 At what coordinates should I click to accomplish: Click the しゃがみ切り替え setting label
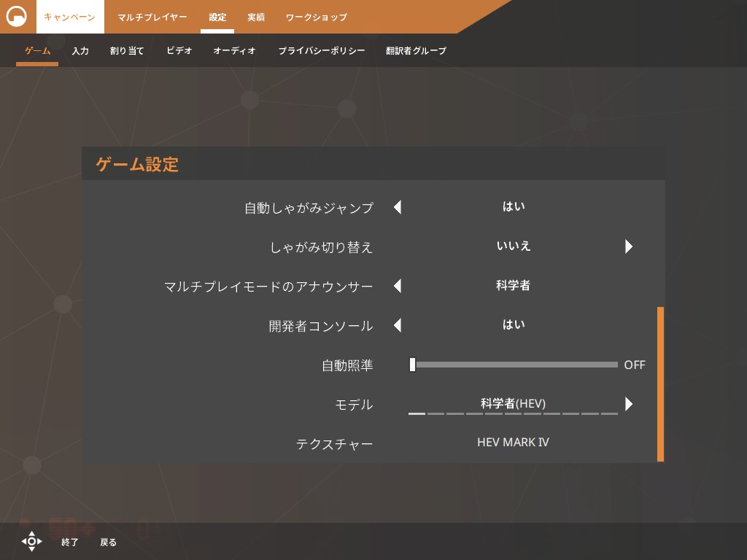[322, 248]
